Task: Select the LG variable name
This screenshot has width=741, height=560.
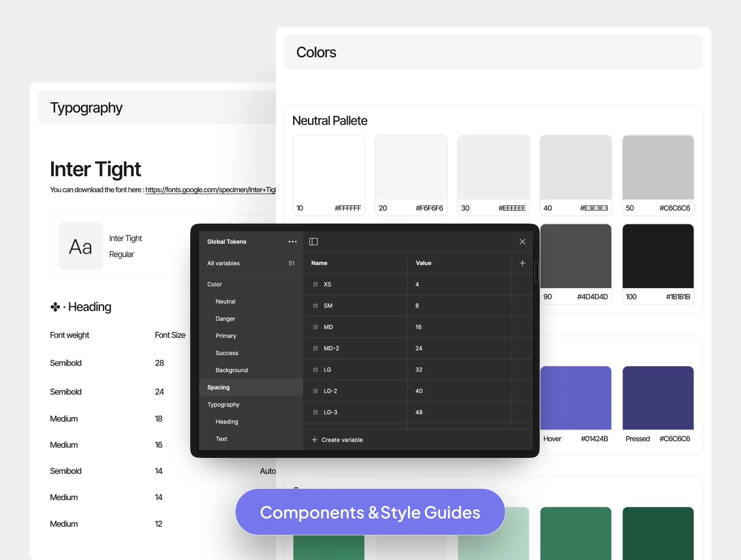Action: click(328, 370)
